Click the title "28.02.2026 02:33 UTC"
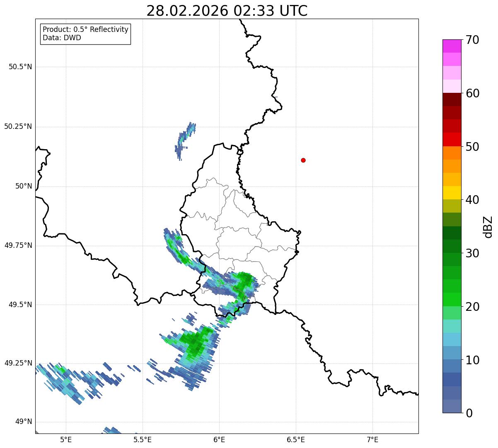Screen dimensions: 498x448 tap(227, 11)
